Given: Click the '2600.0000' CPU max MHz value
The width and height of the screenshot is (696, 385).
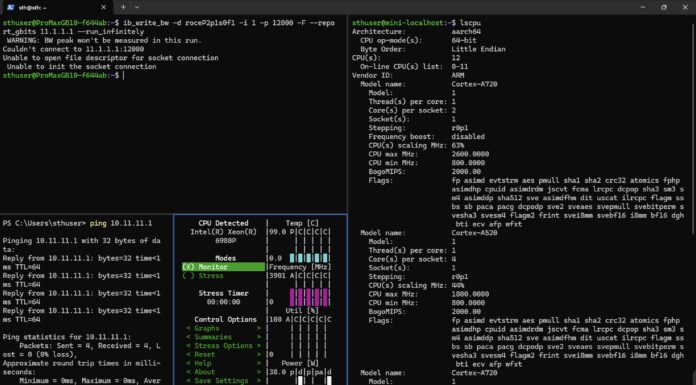Looking at the screenshot, I should (x=471, y=154).
